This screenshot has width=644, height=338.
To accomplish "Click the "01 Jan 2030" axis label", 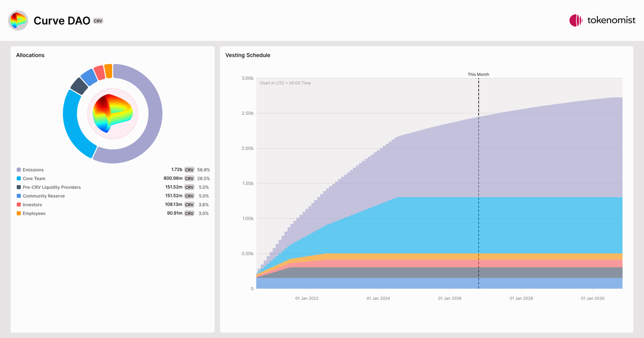I will [593, 298].
